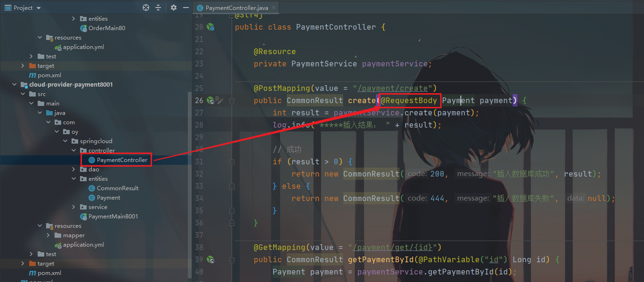
Task: Hide the Project tool window
Action: tap(185, 8)
